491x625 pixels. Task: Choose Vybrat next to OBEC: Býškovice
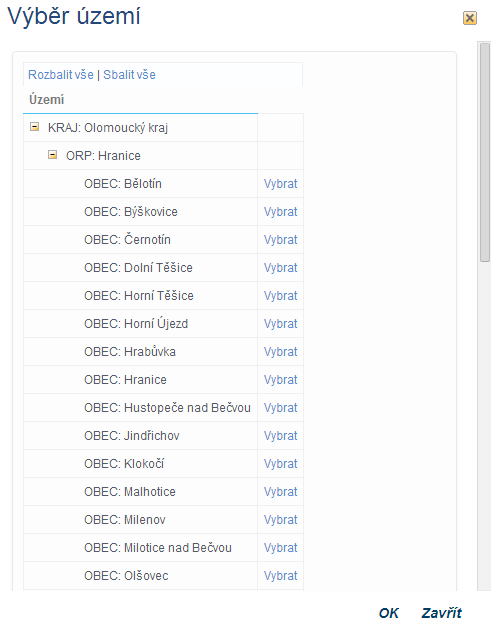(281, 212)
